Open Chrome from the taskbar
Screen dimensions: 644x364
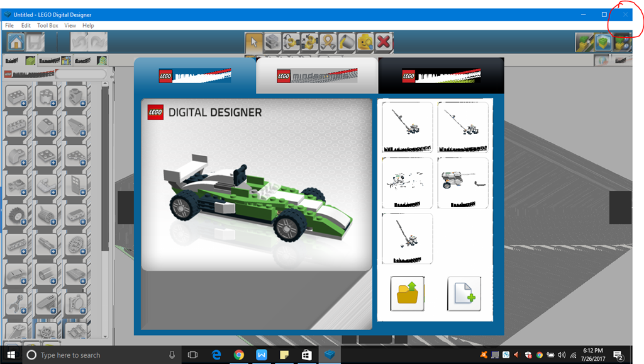[238, 355]
